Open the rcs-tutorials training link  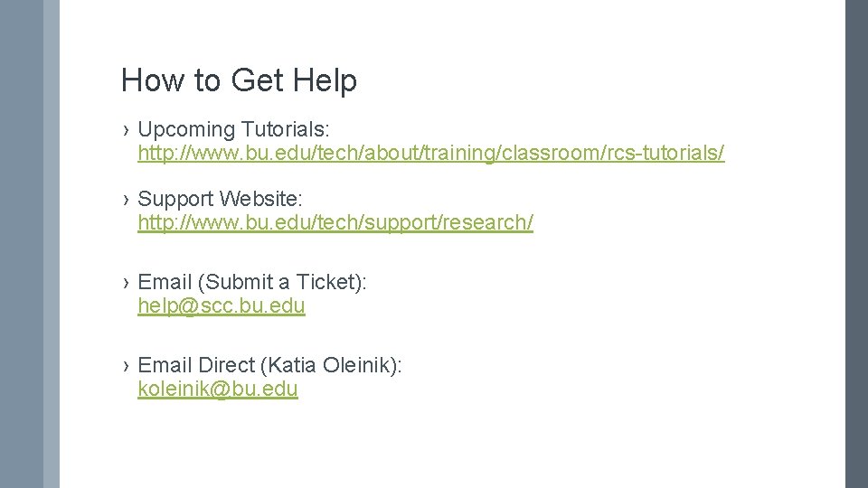(430, 153)
